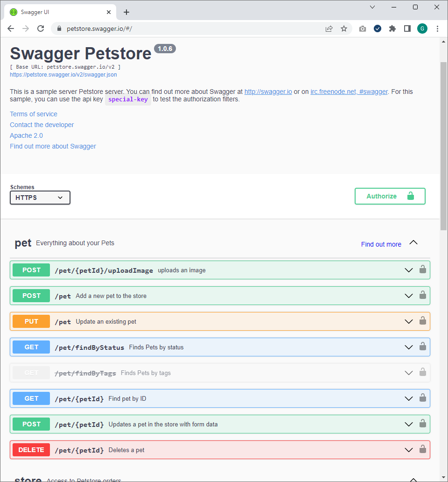Open Terms of service link
Screen dimensions: 448x482
point(34,114)
